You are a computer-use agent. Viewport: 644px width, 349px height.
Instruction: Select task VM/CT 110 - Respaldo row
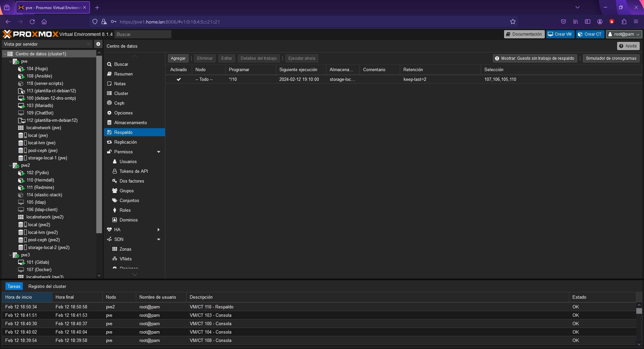tap(319, 307)
